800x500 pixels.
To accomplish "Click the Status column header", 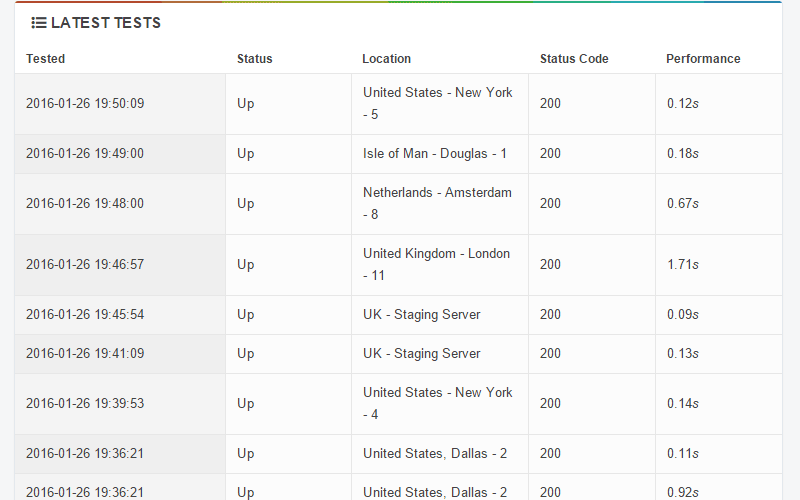I will click(255, 59).
